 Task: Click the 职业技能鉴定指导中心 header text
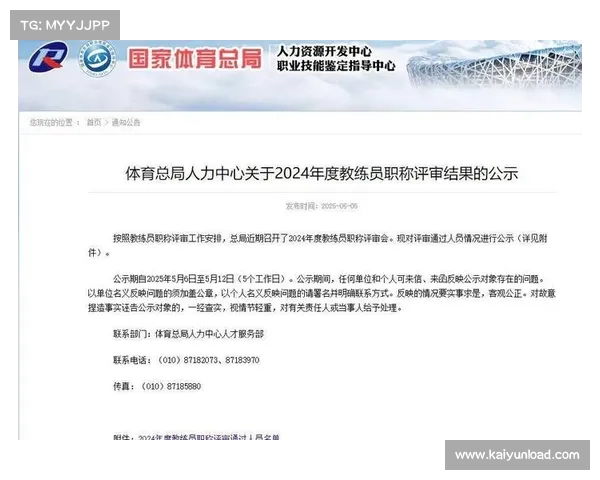pos(336,66)
